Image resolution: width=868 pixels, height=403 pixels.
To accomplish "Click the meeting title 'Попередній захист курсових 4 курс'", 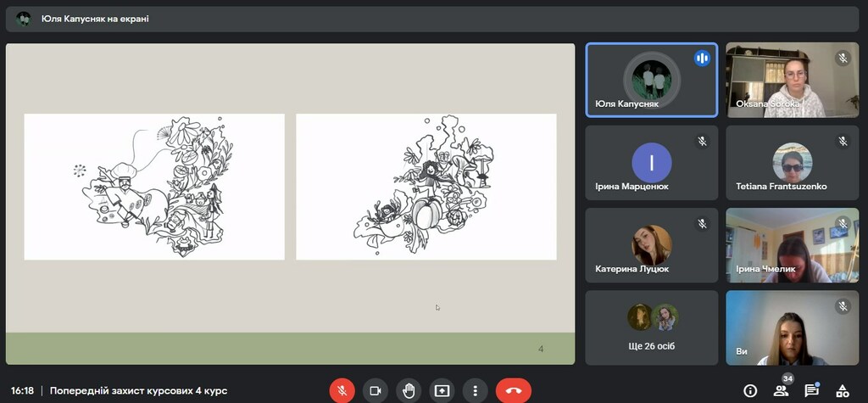I will tap(138, 391).
